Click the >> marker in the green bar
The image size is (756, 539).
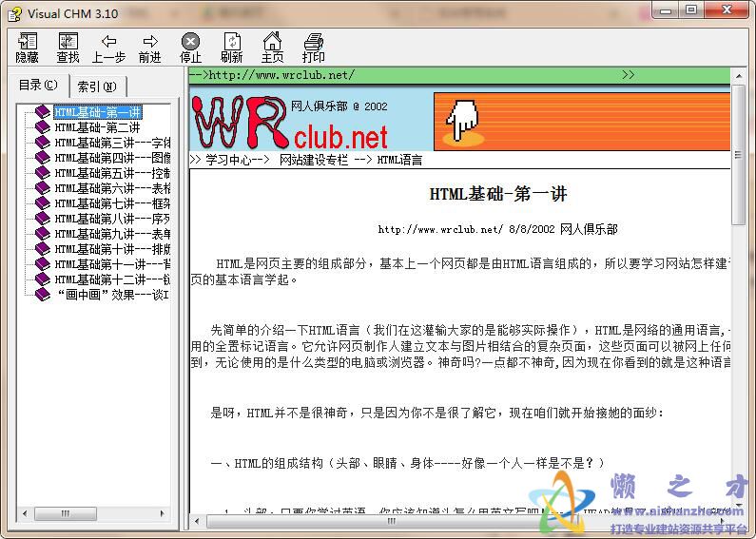pos(628,75)
